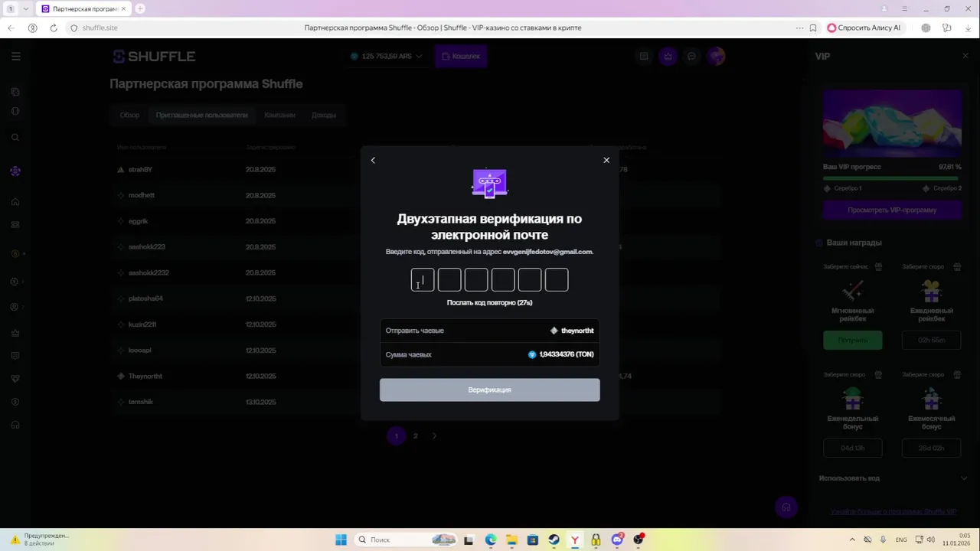Bookmark the page with the bookmark icon
Image resolution: width=980 pixels, height=551 pixels.
(812, 28)
